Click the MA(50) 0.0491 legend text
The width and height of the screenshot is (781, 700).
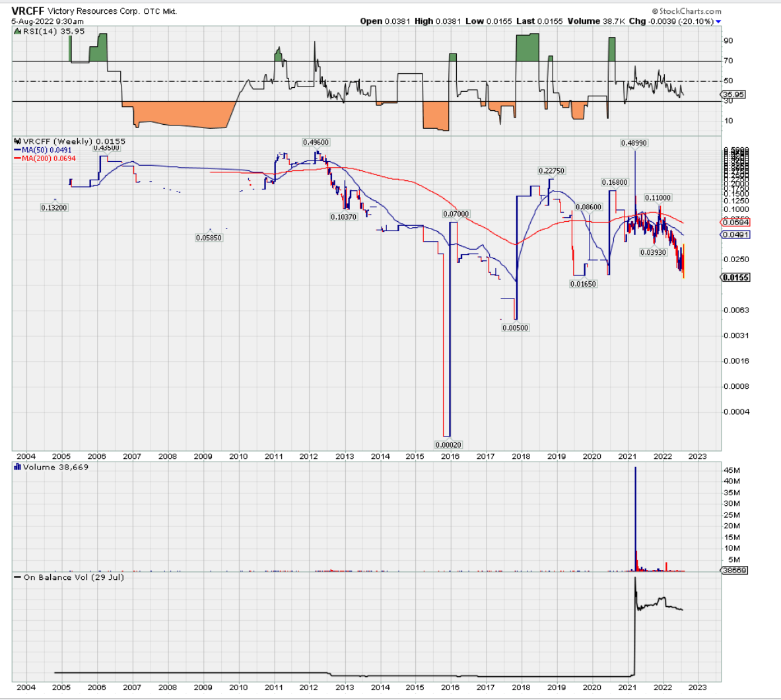[47, 150]
